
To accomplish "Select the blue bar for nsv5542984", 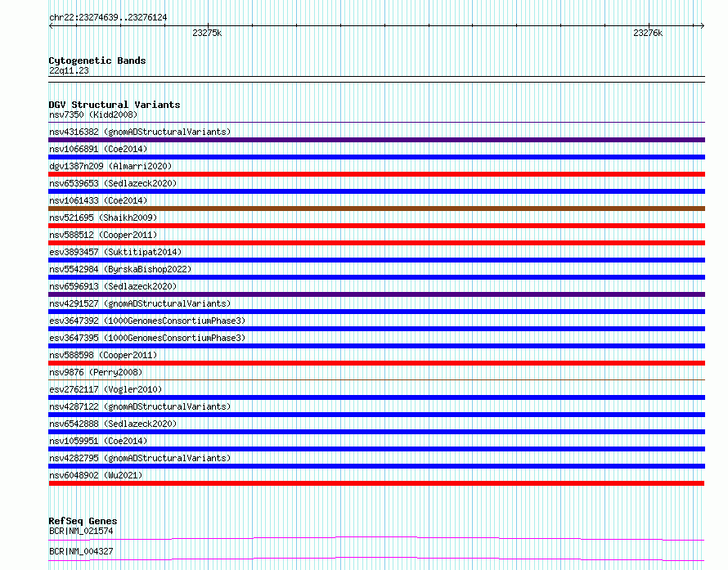I will coord(376,277).
